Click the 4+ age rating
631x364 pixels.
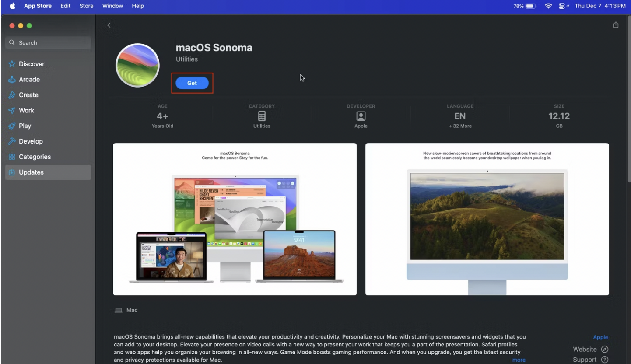pyautogui.click(x=162, y=116)
